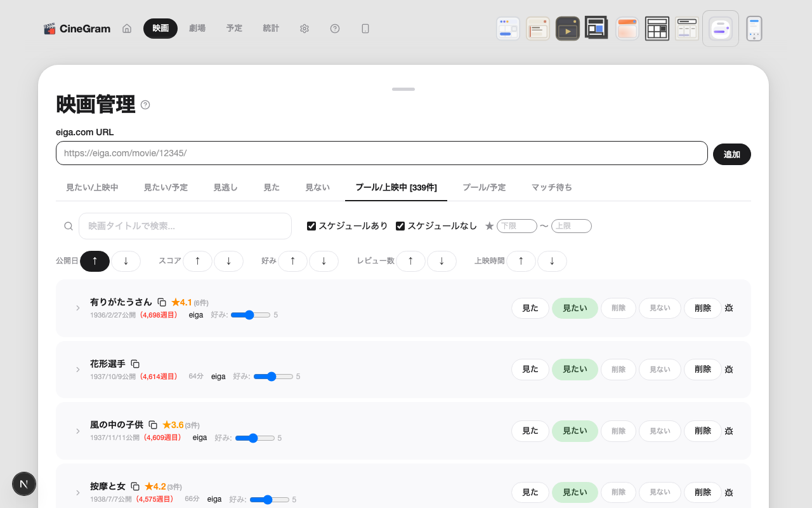Click the 追加 button
The height and width of the screenshot is (508, 812).
click(731, 154)
